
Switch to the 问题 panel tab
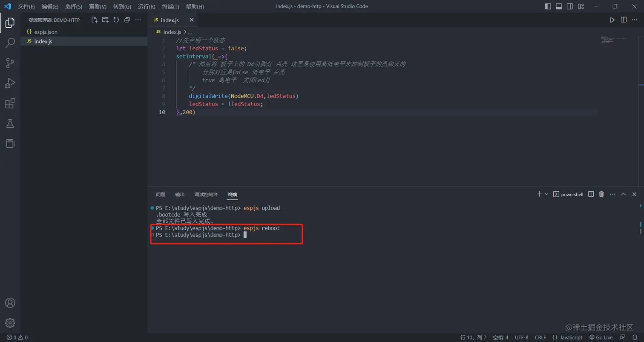(161, 194)
